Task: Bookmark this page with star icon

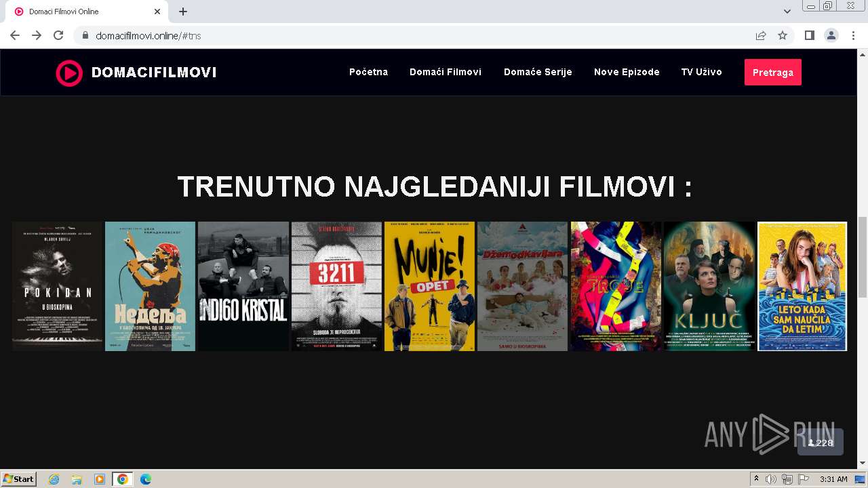Action: [783, 35]
